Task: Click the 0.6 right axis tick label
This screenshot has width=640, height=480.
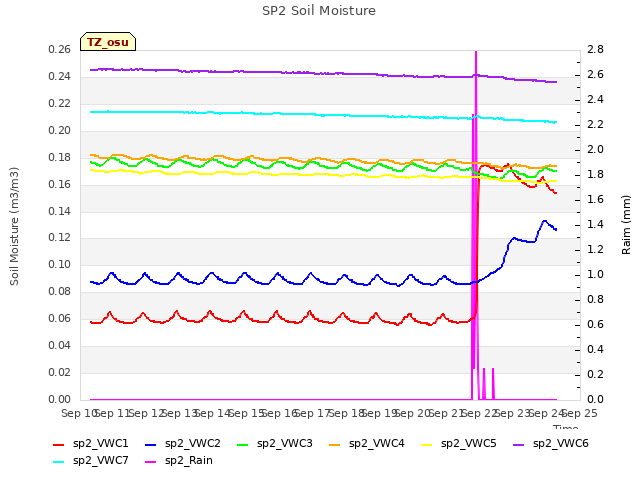Action: (x=596, y=324)
